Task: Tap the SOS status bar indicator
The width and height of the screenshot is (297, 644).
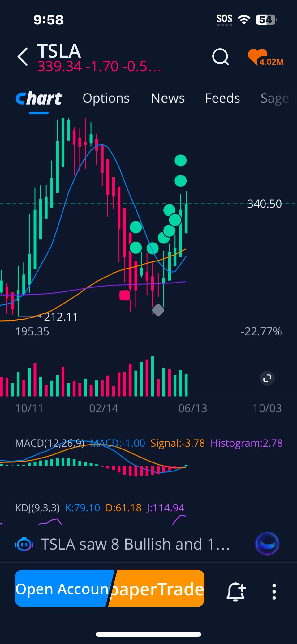Action: 224,20
